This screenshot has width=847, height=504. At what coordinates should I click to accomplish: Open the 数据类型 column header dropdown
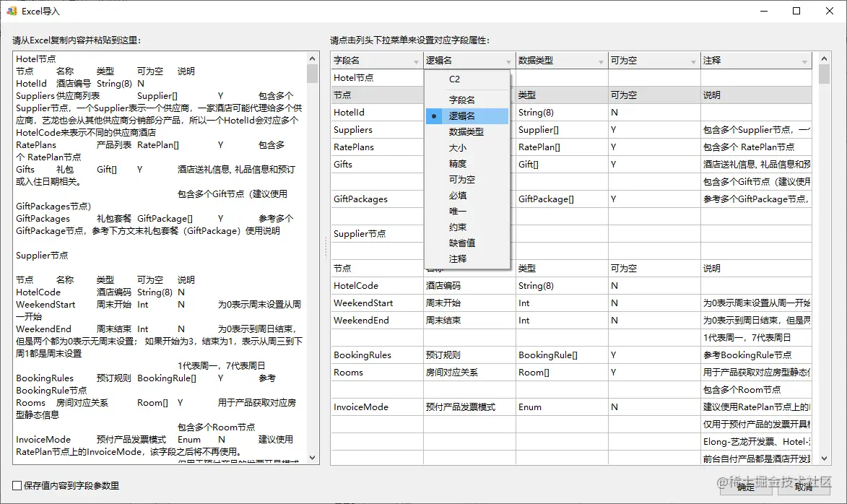tap(601, 61)
